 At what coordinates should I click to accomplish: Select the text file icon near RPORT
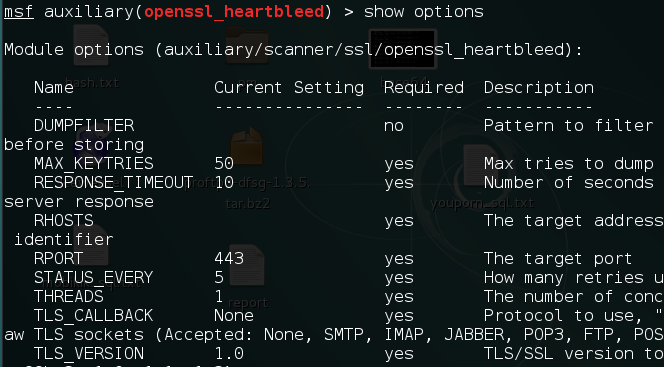(91, 246)
